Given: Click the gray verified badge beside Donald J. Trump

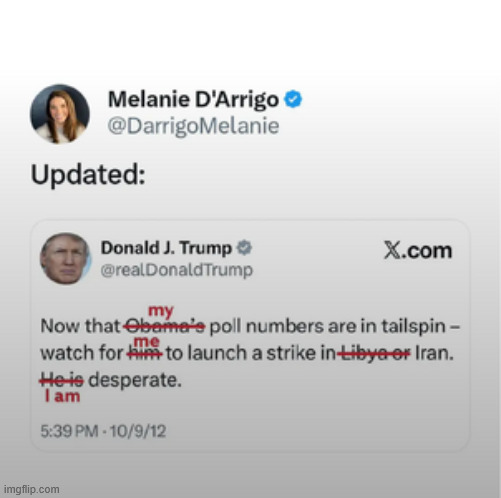Looking at the screenshot, I should tap(244, 248).
